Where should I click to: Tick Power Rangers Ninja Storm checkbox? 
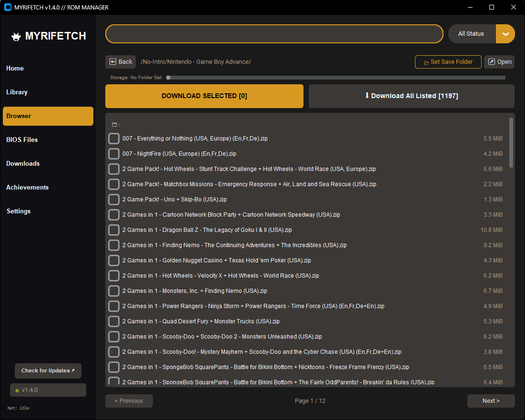114,306
